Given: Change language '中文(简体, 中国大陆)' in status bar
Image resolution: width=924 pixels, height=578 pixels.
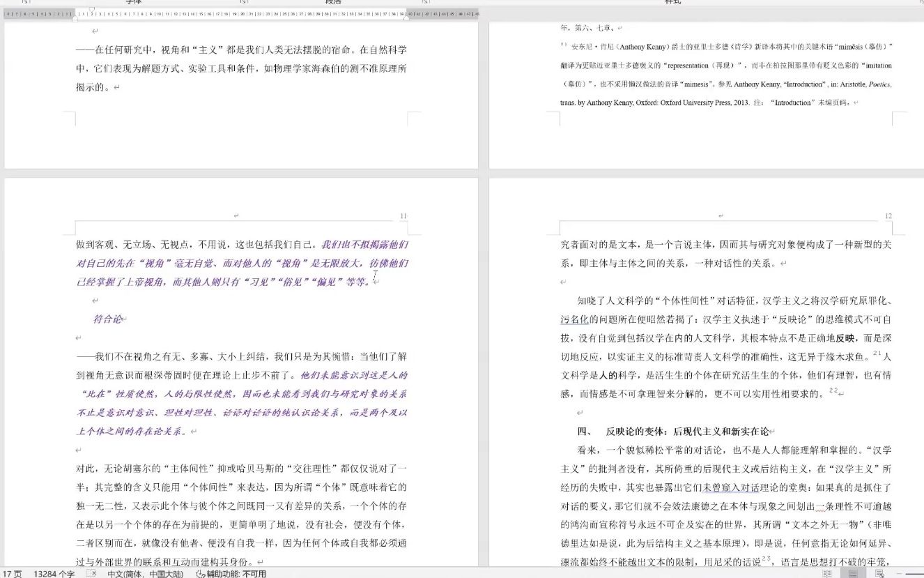Looking at the screenshot, I should click(x=145, y=574).
